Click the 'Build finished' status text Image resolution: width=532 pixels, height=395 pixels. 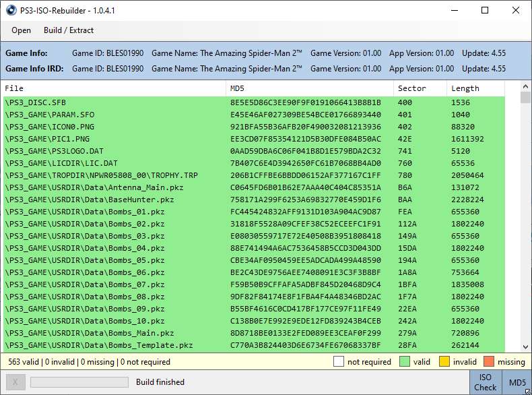point(160,382)
